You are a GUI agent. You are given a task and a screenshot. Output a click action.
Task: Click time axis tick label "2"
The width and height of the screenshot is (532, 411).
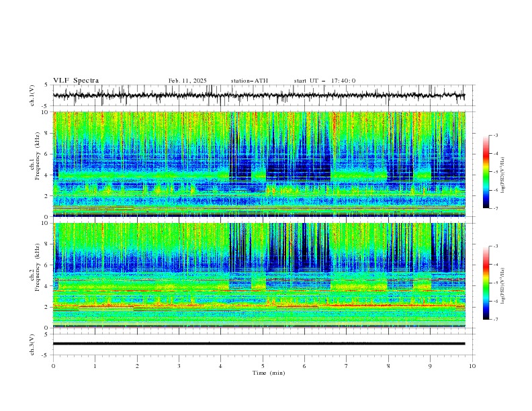pyautogui.click(x=137, y=366)
